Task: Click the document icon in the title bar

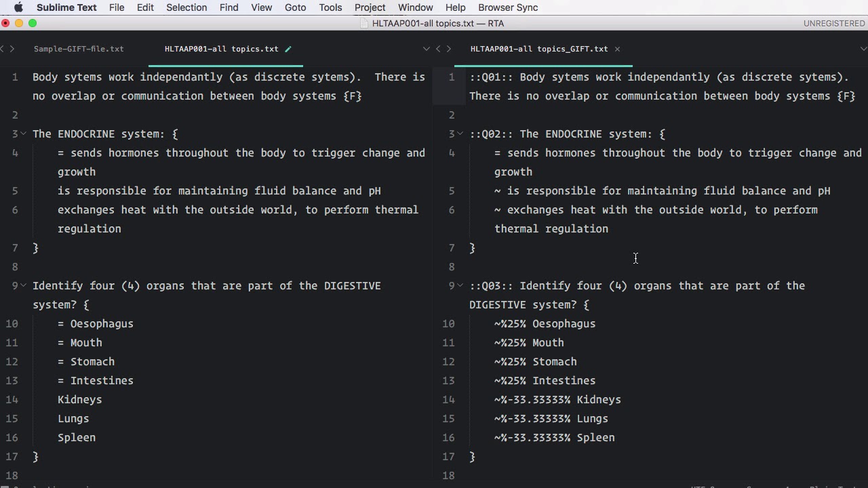Action: (364, 23)
